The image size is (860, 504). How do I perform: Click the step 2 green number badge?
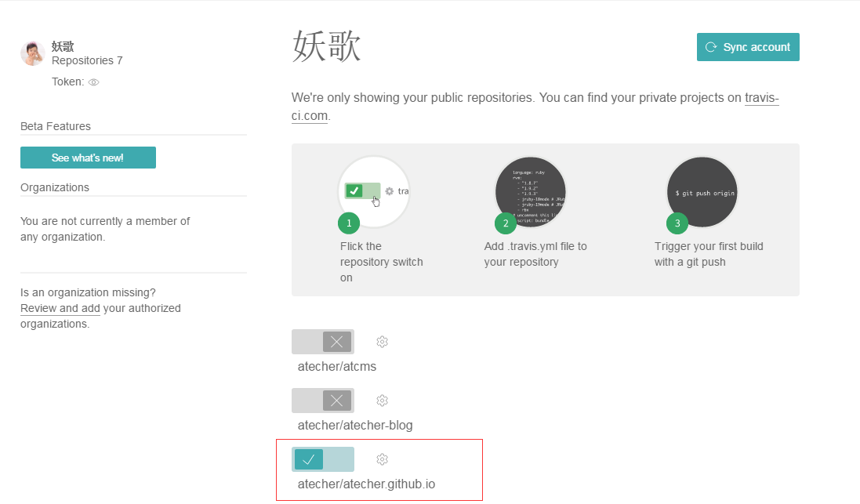pos(506,223)
